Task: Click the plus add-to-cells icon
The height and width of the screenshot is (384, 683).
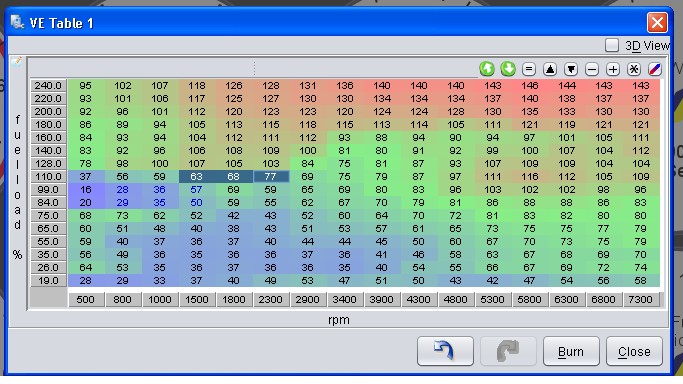Action: [613, 69]
